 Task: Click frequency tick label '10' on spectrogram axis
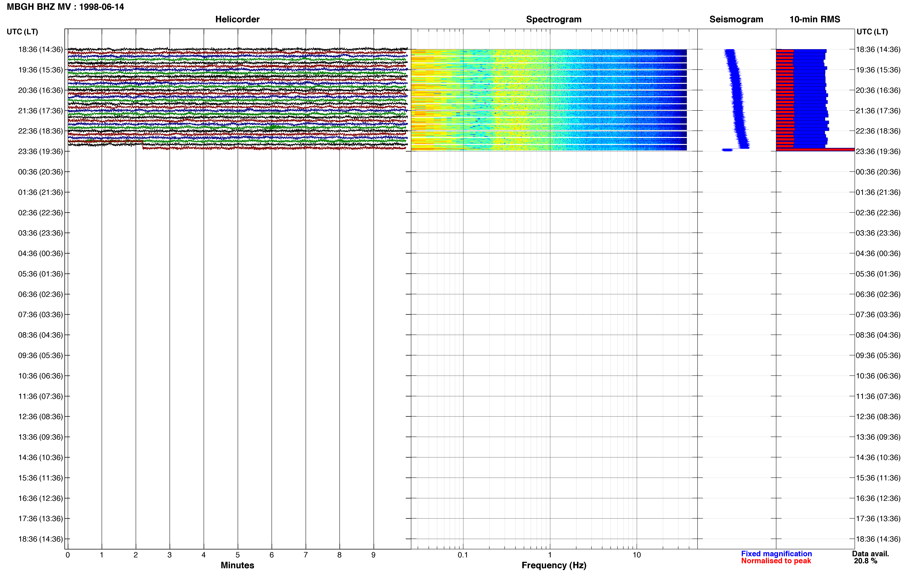[x=637, y=555]
